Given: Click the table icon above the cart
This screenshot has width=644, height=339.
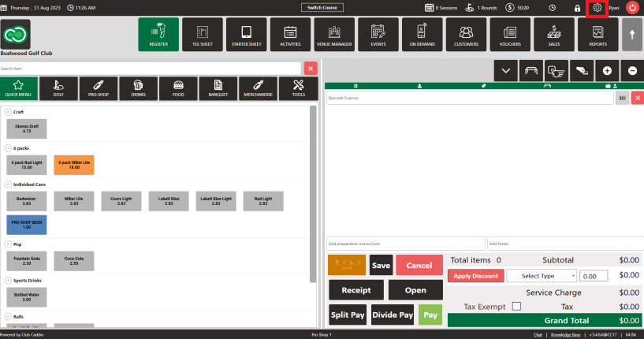Looking at the screenshot, I should (x=531, y=71).
